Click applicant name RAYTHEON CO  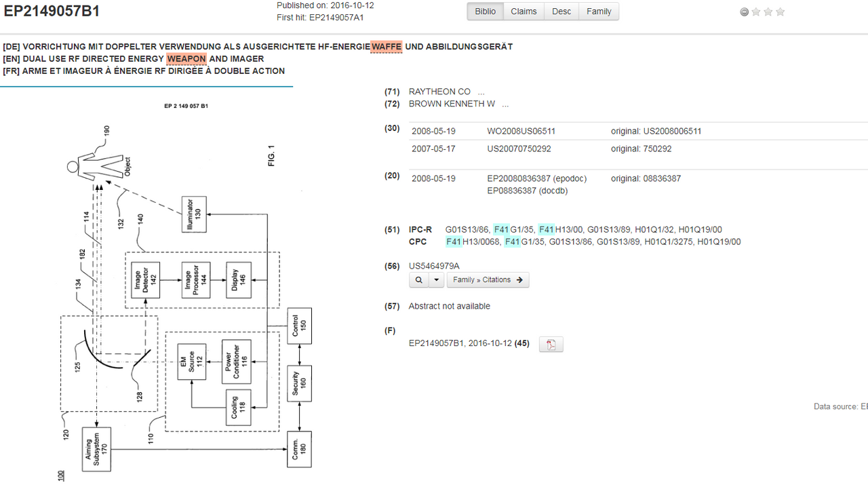[x=439, y=92]
